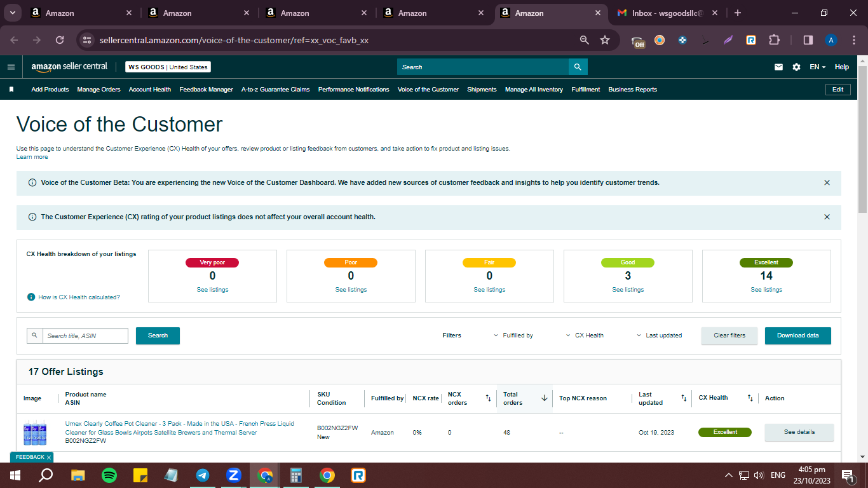Open How is CX Health calculated link
This screenshot has width=868, height=488.
tap(79, 297)
